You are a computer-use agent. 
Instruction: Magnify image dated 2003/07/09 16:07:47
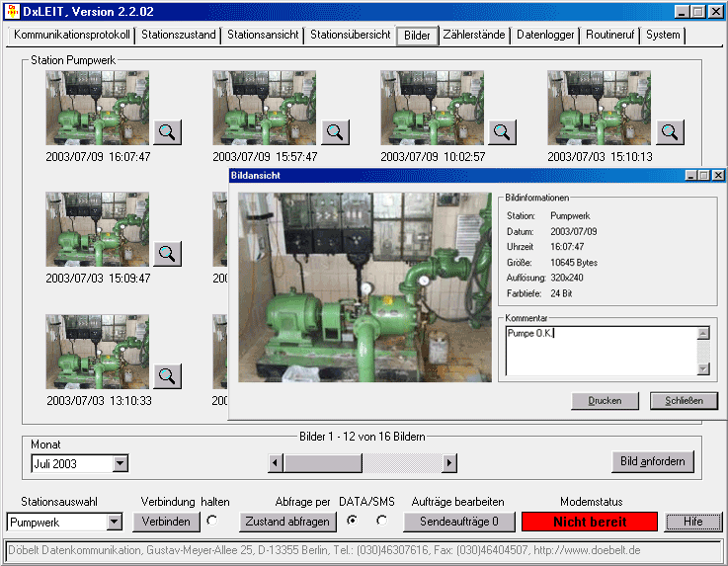[167, 132]
